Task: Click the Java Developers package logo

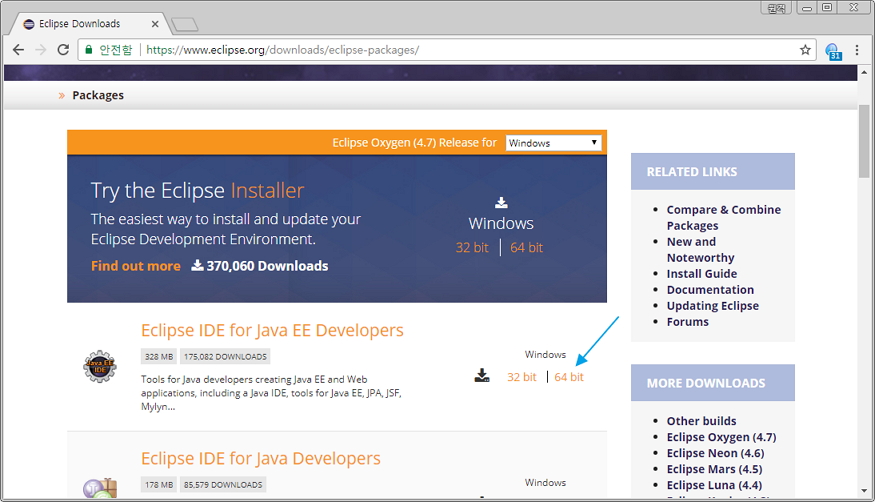Action: (x=100, y=488)
